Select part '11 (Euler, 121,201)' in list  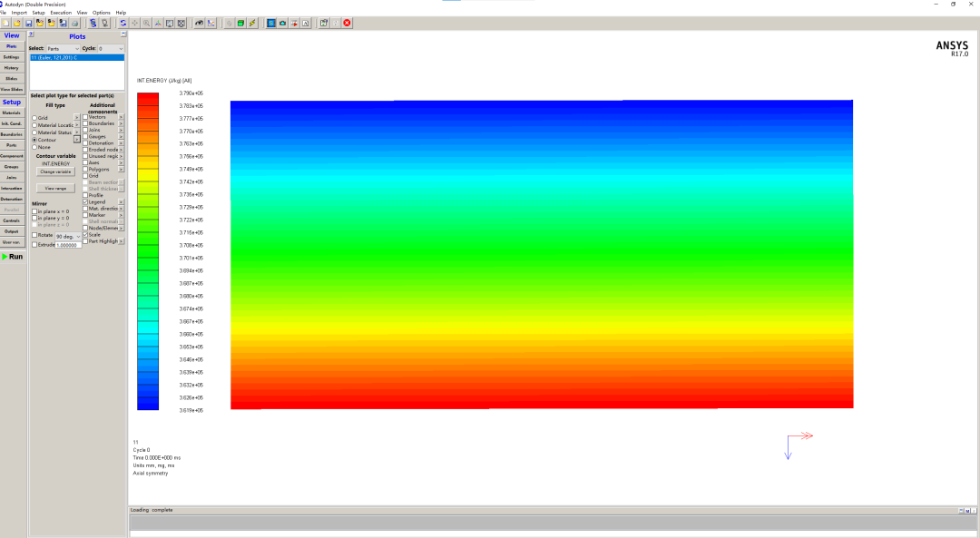(x=77, y=57)
